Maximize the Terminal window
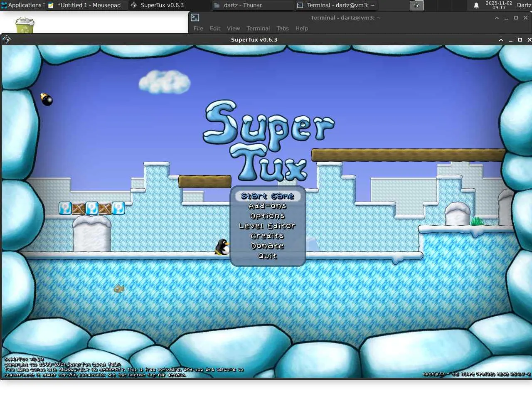This screenshot has width=532, height=399. click(516, 18)
